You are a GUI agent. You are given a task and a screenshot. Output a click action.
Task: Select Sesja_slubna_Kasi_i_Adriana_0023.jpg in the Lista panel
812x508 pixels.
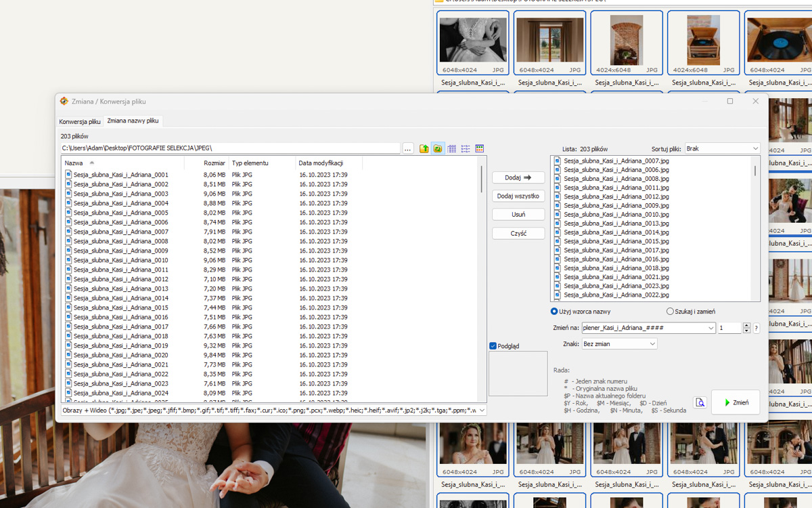coord(616,286)
